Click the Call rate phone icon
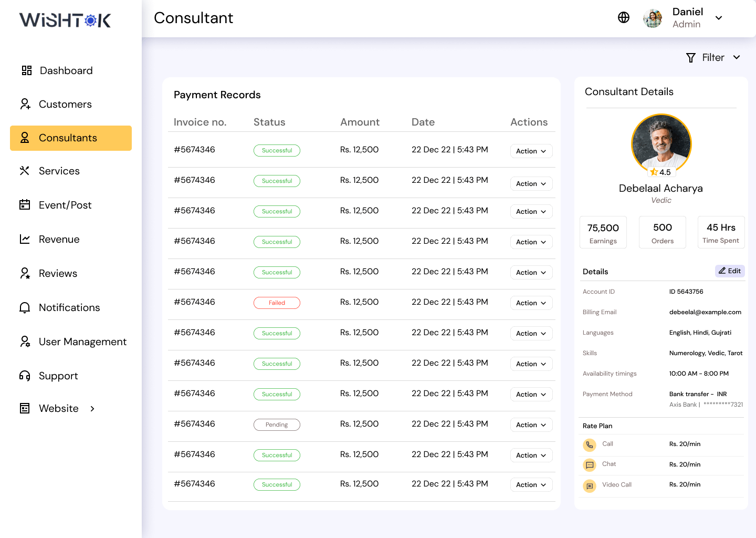This screenshot has height=538, width=756. pyautogui.click(x=590, y=445)
